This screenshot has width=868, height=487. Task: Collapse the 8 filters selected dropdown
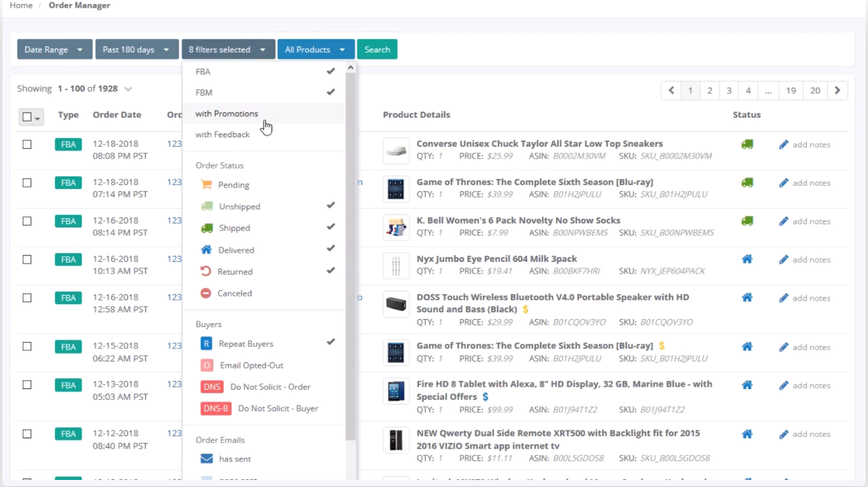pyautogui.click(x=228, y=49)
